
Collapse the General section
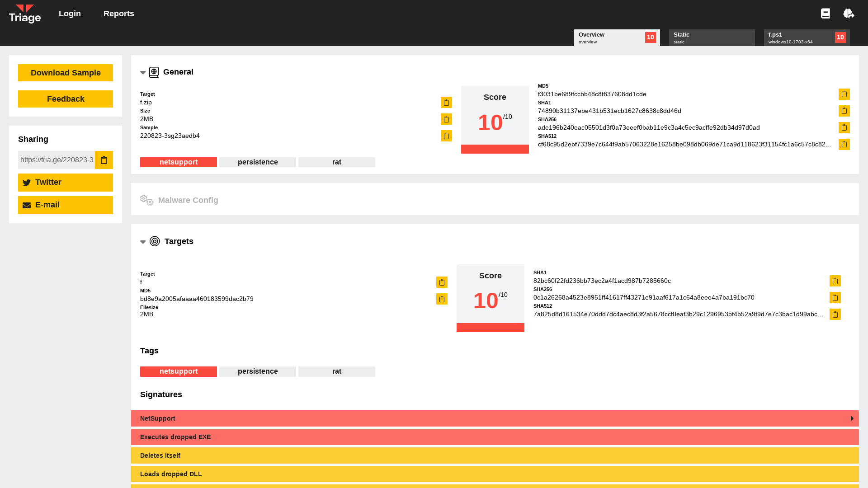(143, 72)
